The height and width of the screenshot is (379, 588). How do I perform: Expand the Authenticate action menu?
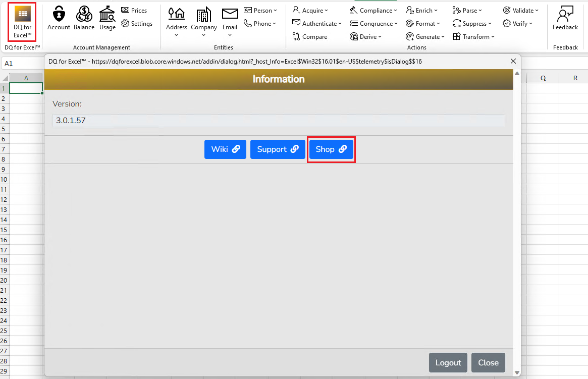[x=317, y=24]
